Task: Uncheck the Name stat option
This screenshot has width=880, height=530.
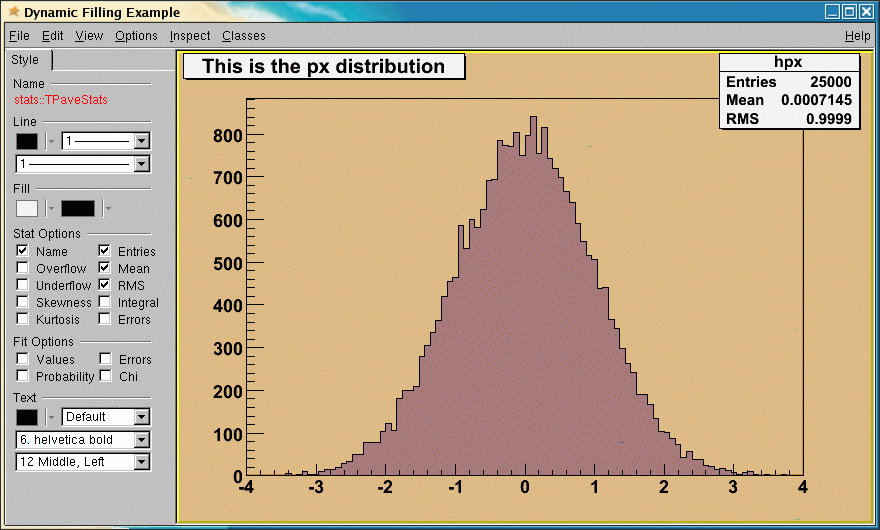Action: pos(23,251)
